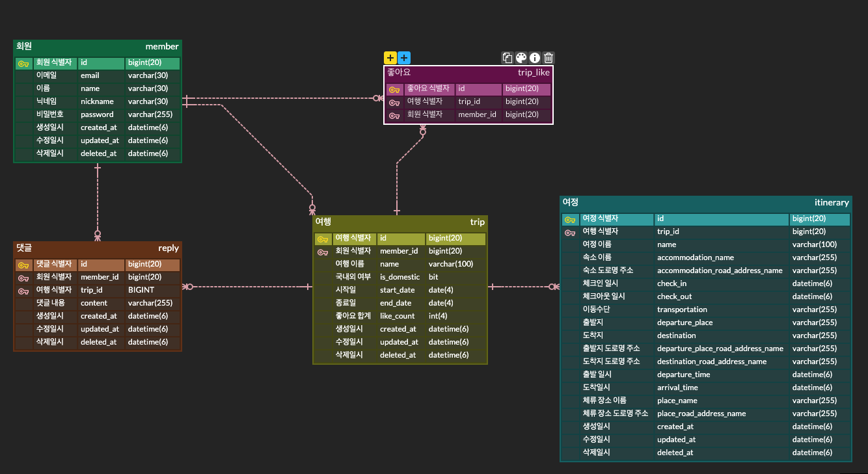Click the info icon above trip_like table
This screenshot has width=868, height=474.
pyautogui.click(x=535, y=58)
